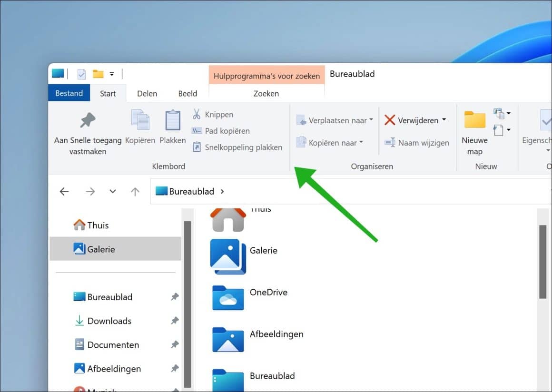This screenshot has height=392, width=552.
Task: Expand the Verwijderen dropdown arrow
Action: [x=444, y=120]
